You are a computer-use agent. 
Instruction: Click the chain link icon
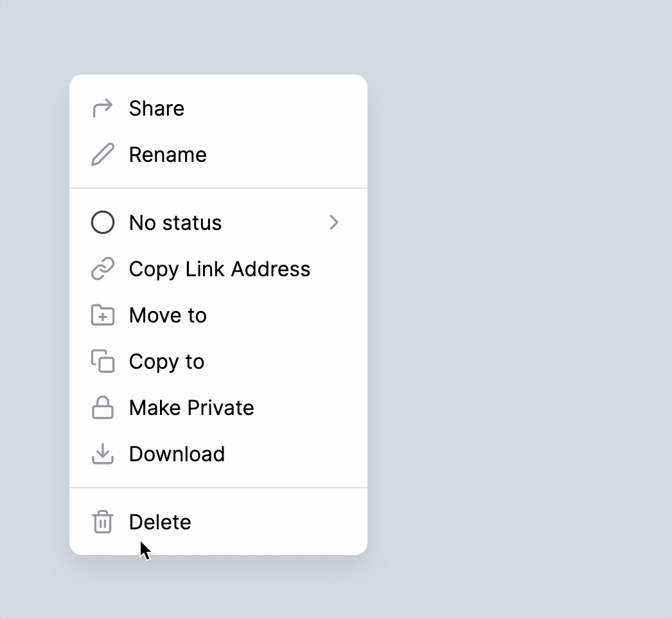click(102, 269)
